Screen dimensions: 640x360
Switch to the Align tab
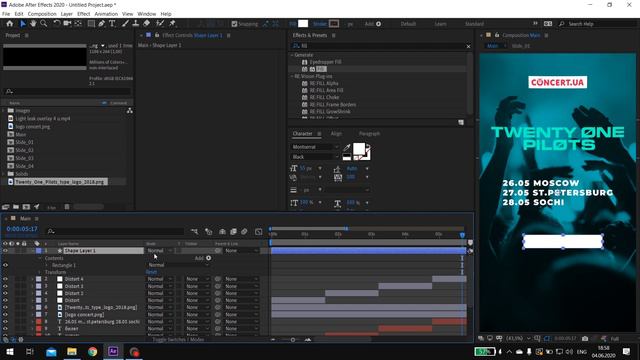(336, 134)
